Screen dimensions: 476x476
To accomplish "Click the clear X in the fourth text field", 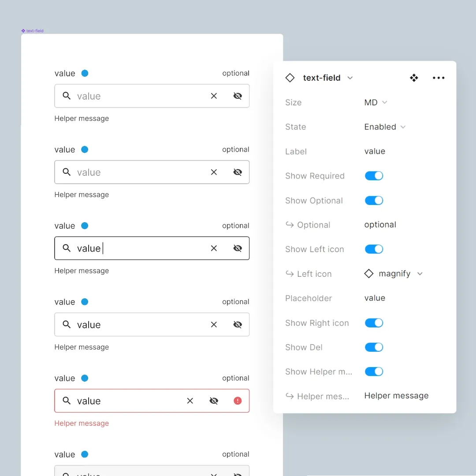I will point(214,324).
